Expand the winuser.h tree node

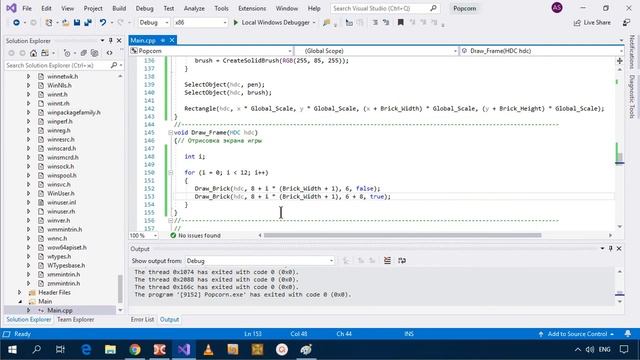coord(28,193)
